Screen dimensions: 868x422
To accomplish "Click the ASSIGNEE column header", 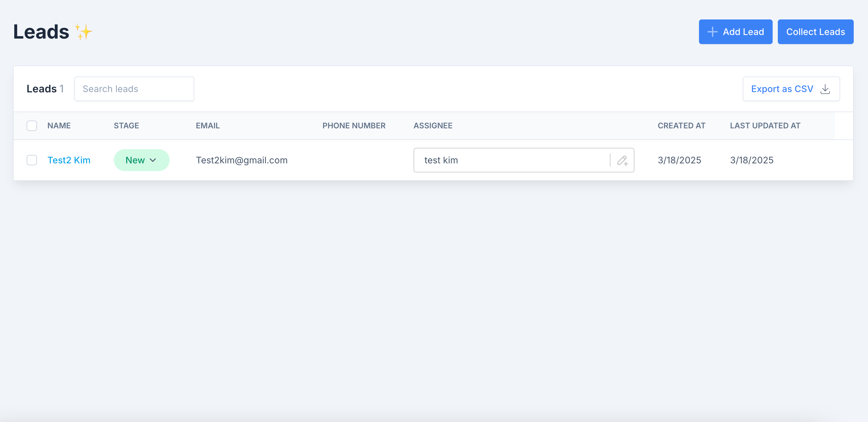I will (x=433, y=126).
